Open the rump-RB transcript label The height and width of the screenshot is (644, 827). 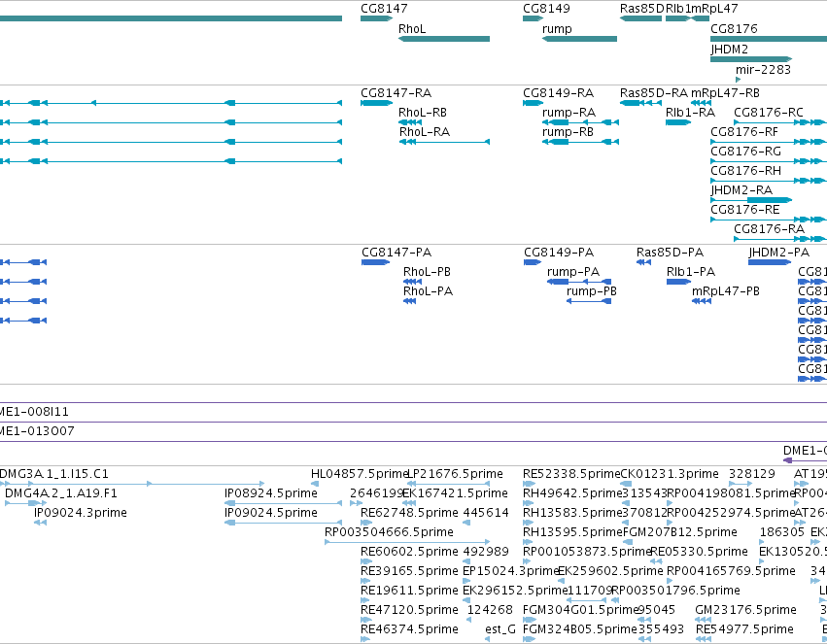pyautogui.click(x=569, y=132)
